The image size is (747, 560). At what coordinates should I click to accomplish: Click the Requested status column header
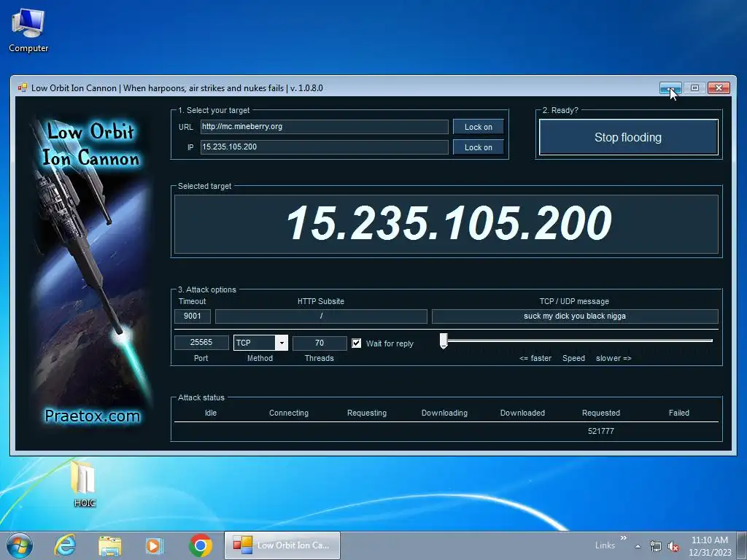pyautogui.click(x=601, y=413)
